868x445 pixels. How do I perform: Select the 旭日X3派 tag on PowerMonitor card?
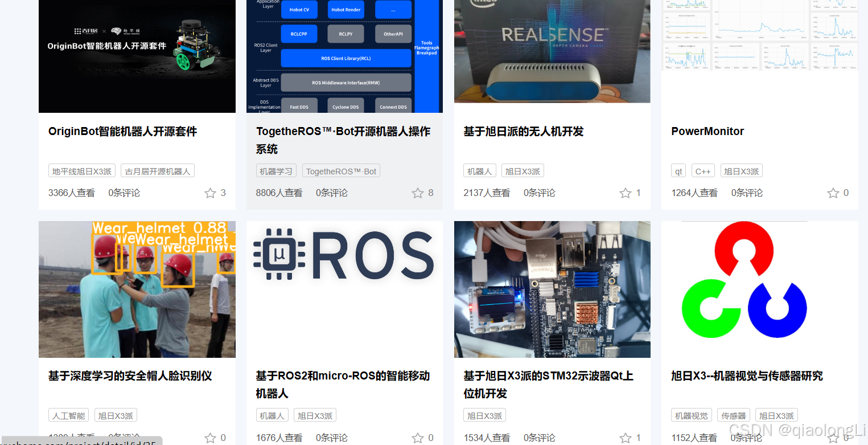[741, 171]
